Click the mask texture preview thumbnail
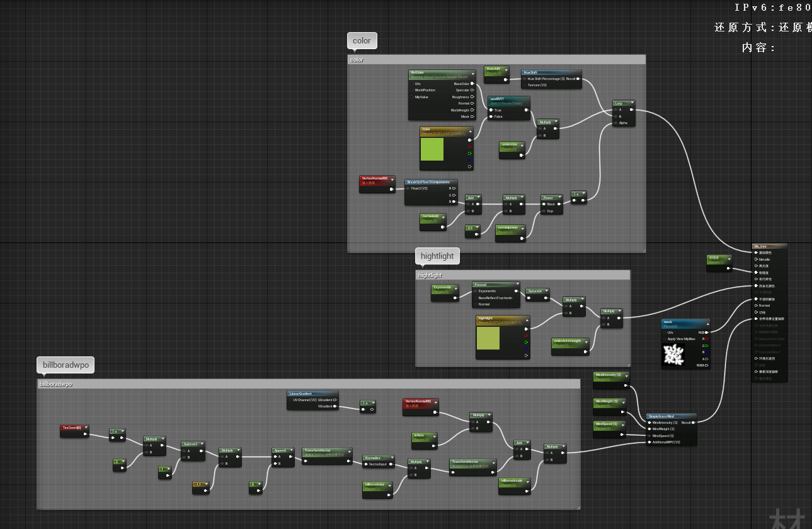The image size is (812, 529). tap(673, 356)
